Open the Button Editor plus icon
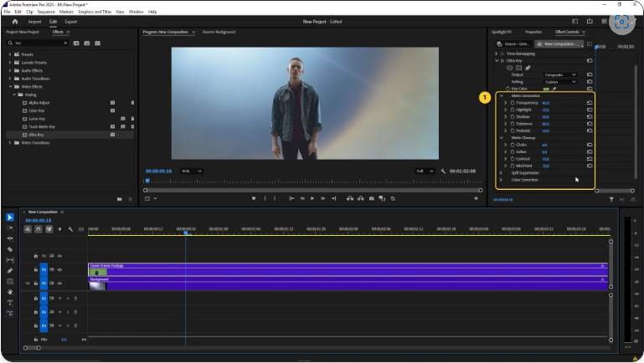 pos(476,198)
